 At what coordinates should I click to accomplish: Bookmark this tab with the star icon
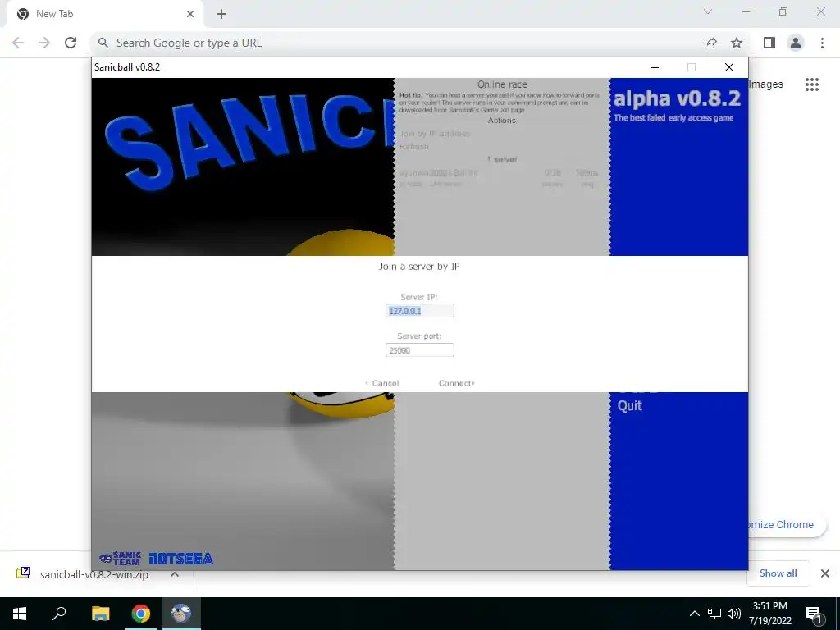[x=737, y=43]
